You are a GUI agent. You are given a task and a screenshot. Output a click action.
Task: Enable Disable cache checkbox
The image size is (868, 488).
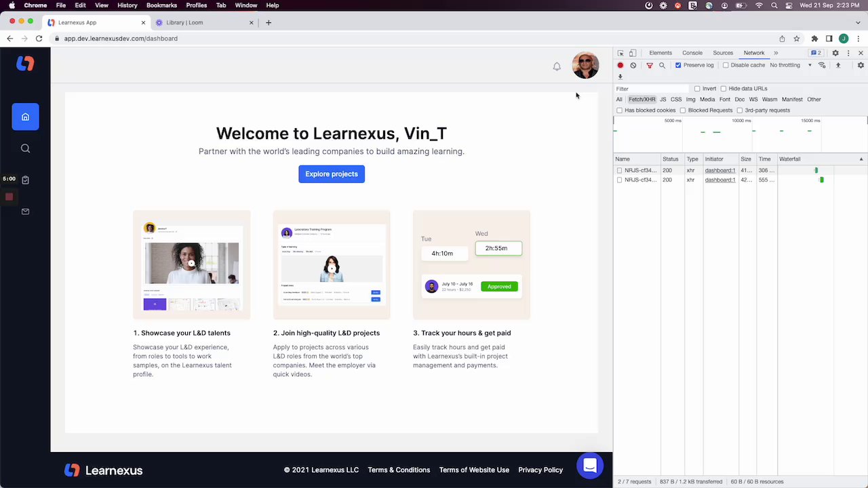pyautogui.click(x=726, y=65)
